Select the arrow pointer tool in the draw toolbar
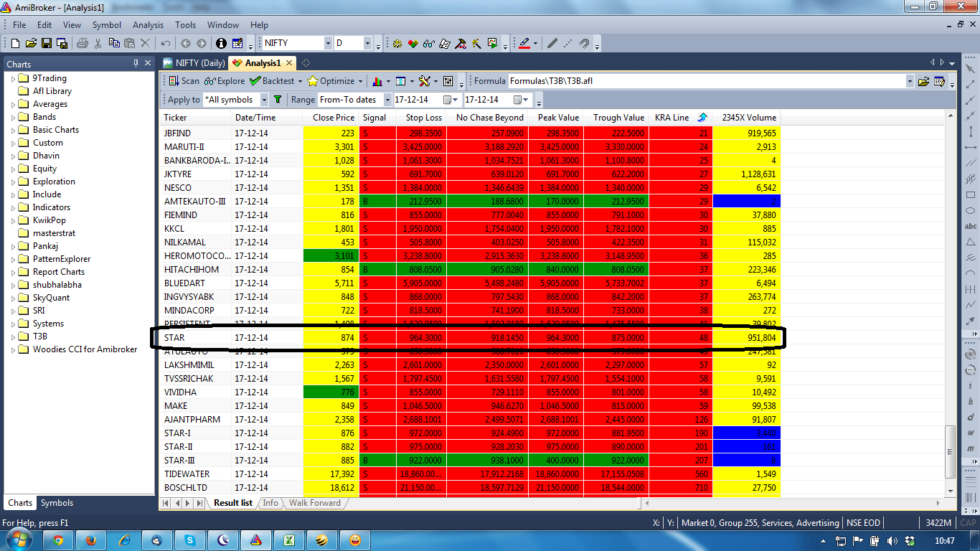Image resolution: width=980 pixels, height=551 pixels. tap(971, 70)
